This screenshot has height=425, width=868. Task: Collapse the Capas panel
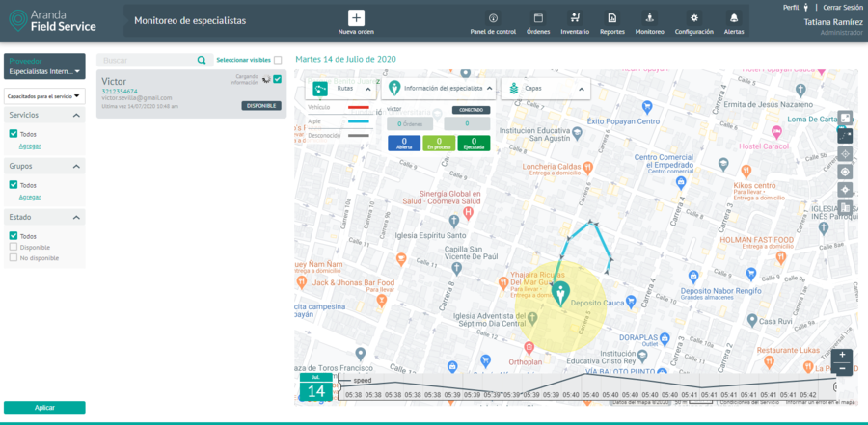[582, 89]
